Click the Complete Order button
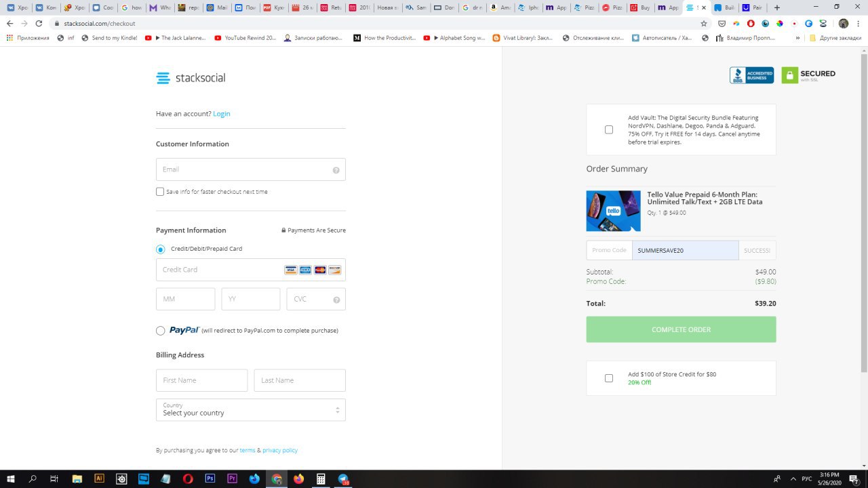 [x=681, y=329]
